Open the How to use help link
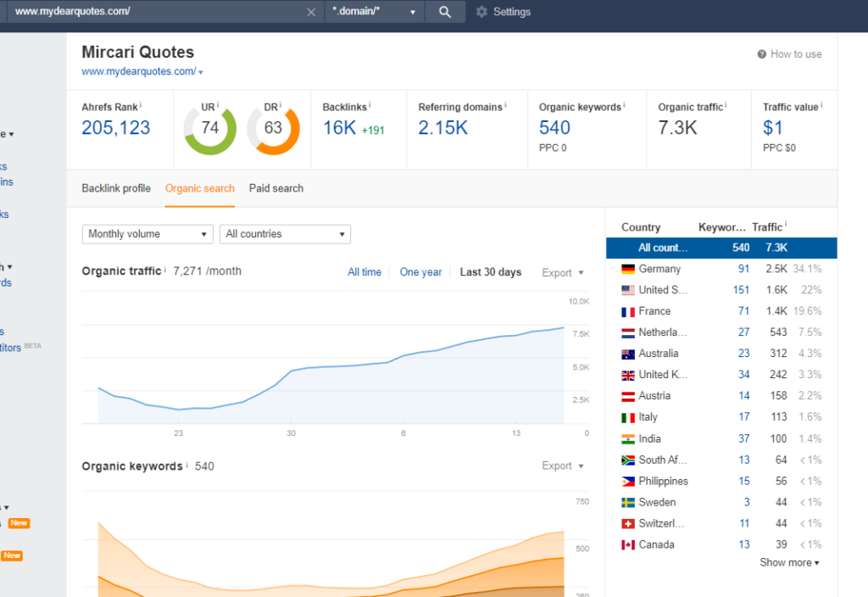This screenshot has width=868, height=597. point(796,54)
